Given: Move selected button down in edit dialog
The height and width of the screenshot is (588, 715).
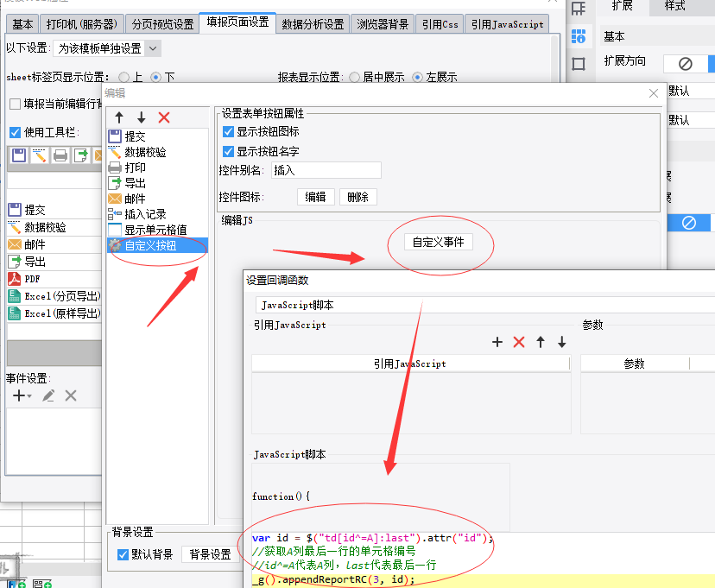Looking at the screenshot, I should (142, 117).
